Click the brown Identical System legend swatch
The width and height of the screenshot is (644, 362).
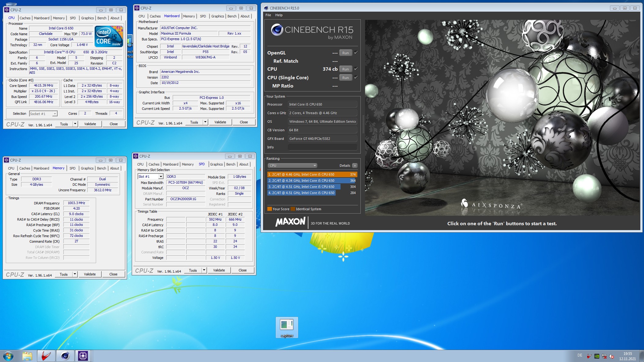pos(293,209)
